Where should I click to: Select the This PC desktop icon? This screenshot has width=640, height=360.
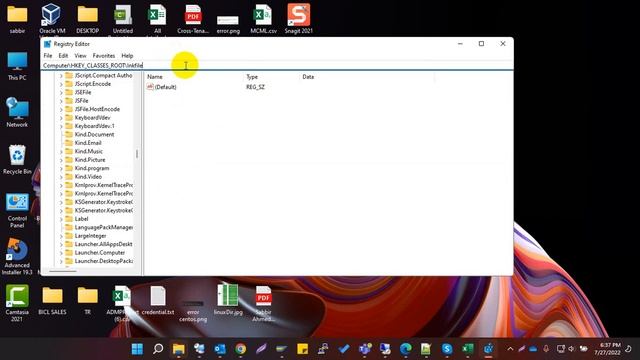point(17,66)
